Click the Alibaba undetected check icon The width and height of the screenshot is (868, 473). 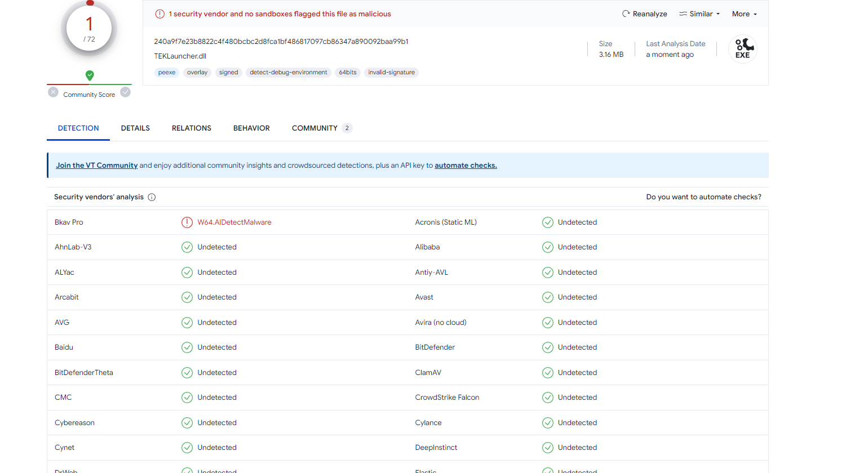(x=548, y=247)
